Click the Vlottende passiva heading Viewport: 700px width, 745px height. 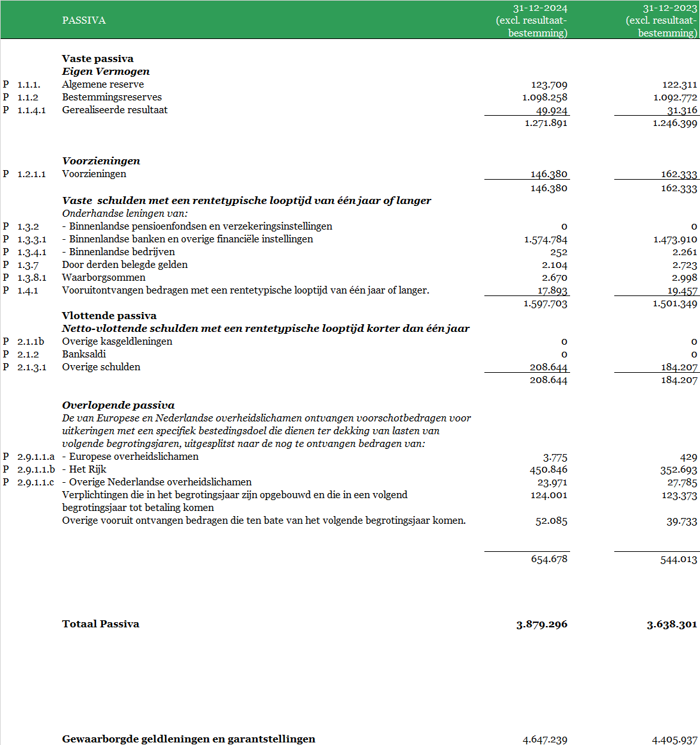tap(109, 315)
